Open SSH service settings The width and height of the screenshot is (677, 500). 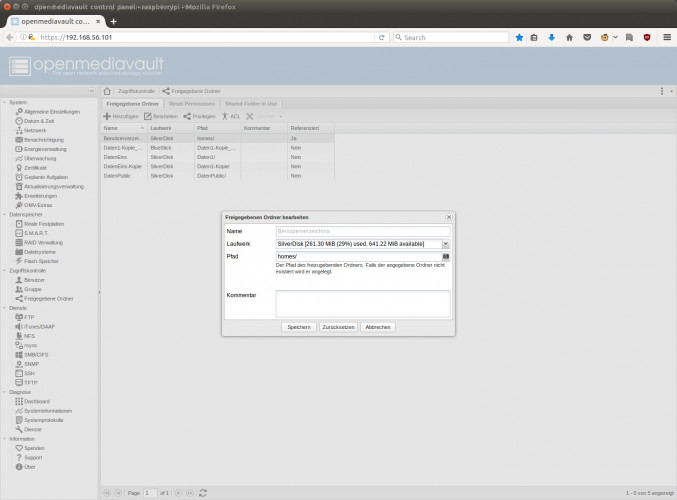(25, 373)
